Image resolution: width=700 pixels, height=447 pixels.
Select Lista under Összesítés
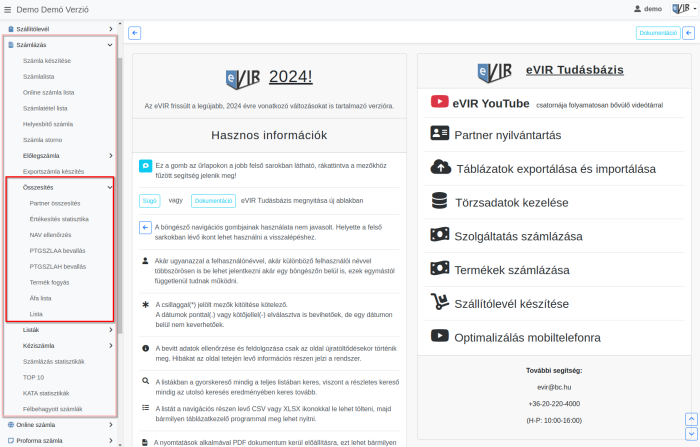36,314
